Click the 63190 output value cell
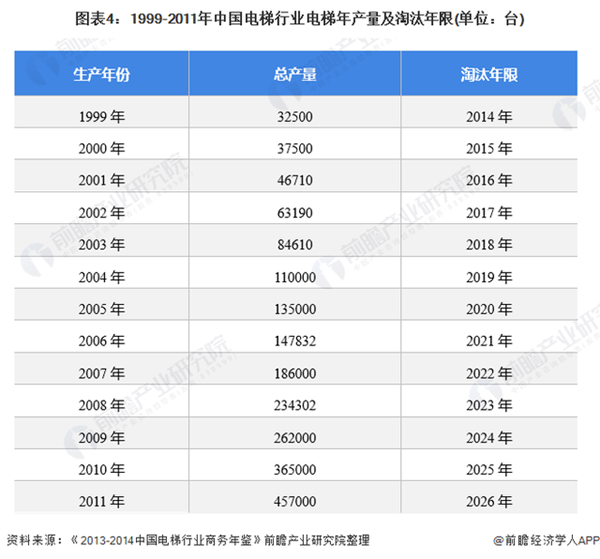The height and width of the screenshot is (559, 600). click(x=294, y=212)
